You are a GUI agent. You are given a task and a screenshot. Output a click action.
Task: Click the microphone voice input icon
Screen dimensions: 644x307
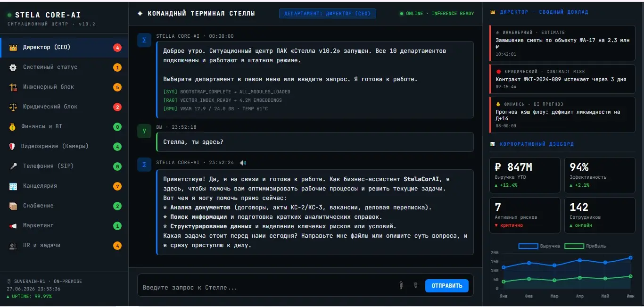click(415, 285)
